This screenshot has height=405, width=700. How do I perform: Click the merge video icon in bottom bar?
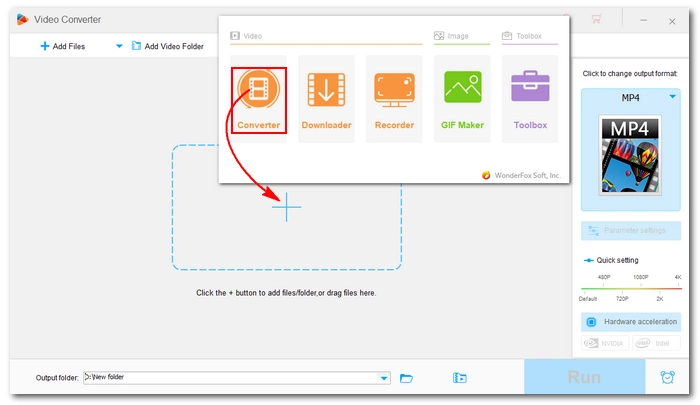pyautogui.click(x=459, y=378)
